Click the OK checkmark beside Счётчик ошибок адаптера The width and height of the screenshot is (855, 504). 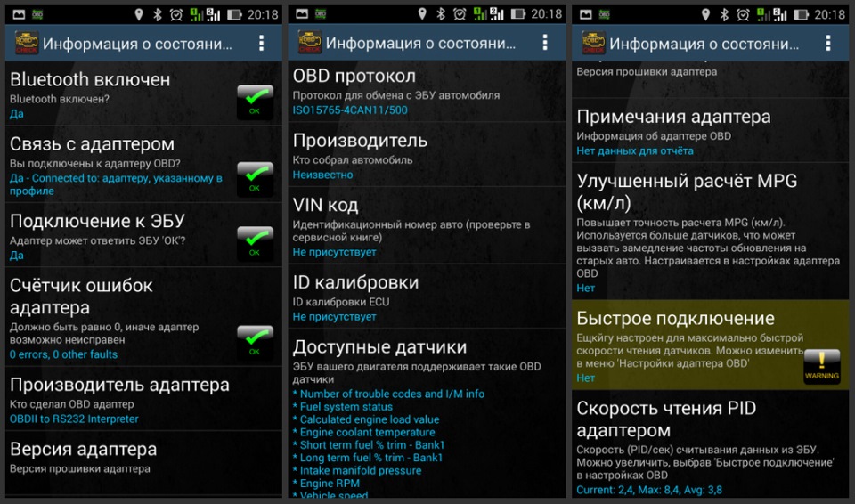click(256, 343)
